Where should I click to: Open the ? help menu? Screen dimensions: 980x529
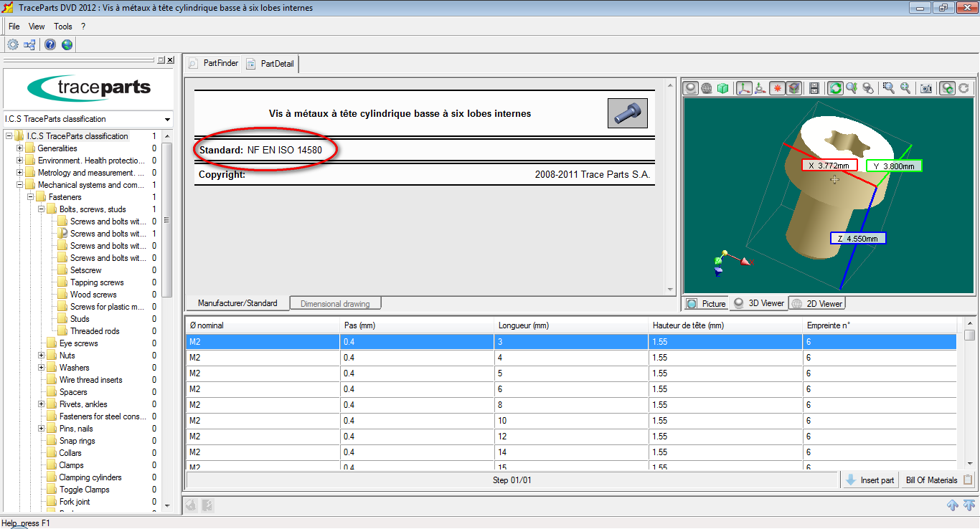click(x=83, y=27)
